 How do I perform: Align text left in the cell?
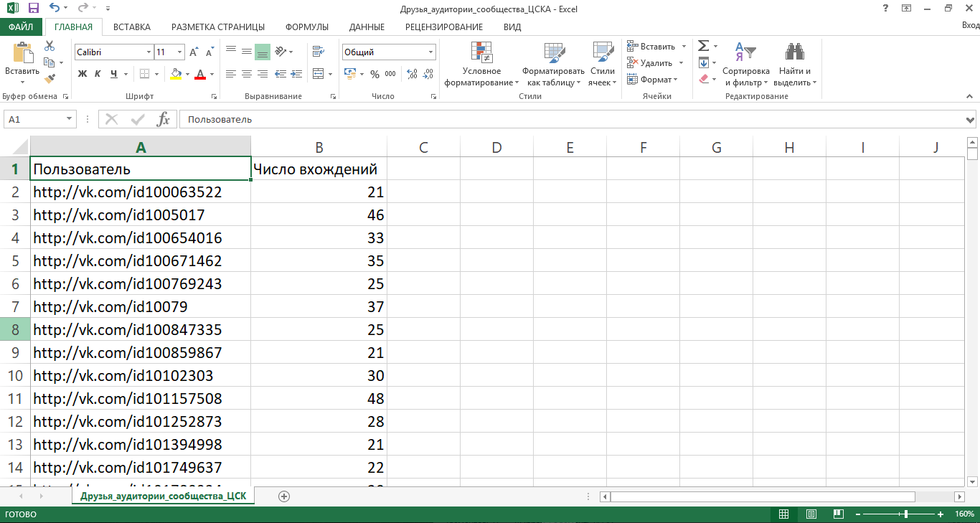pos(231,74)
